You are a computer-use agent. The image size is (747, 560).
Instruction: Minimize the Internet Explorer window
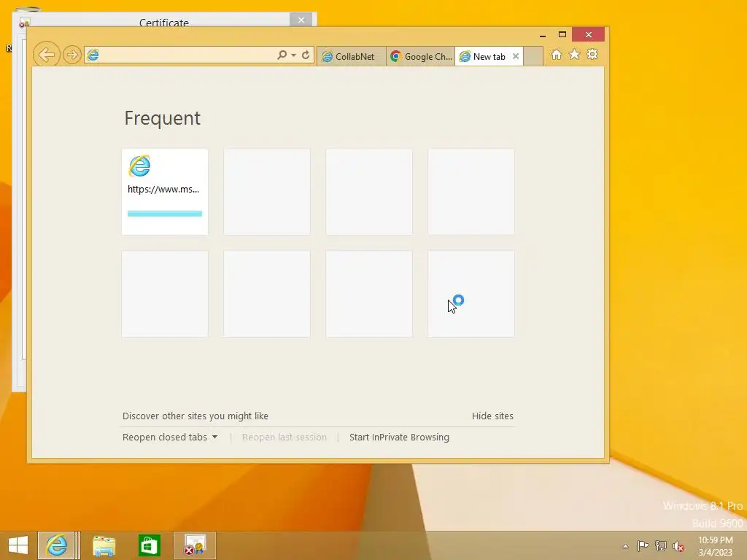[x=543, y=35]
